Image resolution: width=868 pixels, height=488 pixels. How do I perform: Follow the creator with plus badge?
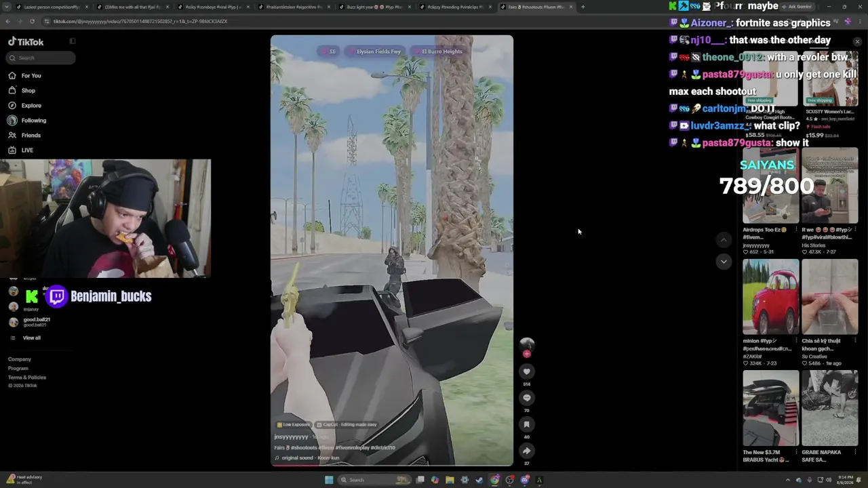(x=527, y=354)
